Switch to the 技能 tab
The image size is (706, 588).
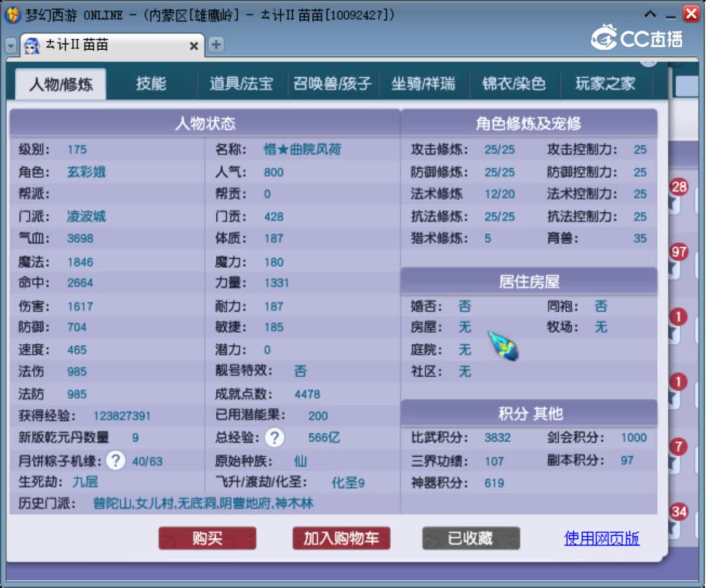tap(151, 84)
